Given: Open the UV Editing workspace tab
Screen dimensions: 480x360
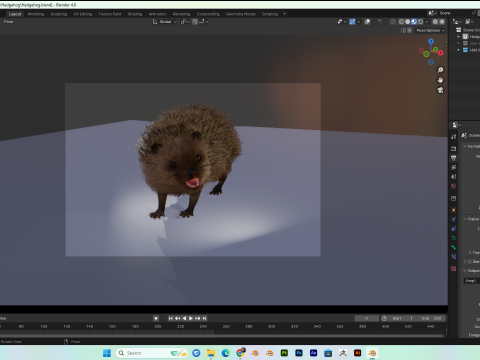Looking at the screenshot, I should click(x=83, y=14).
